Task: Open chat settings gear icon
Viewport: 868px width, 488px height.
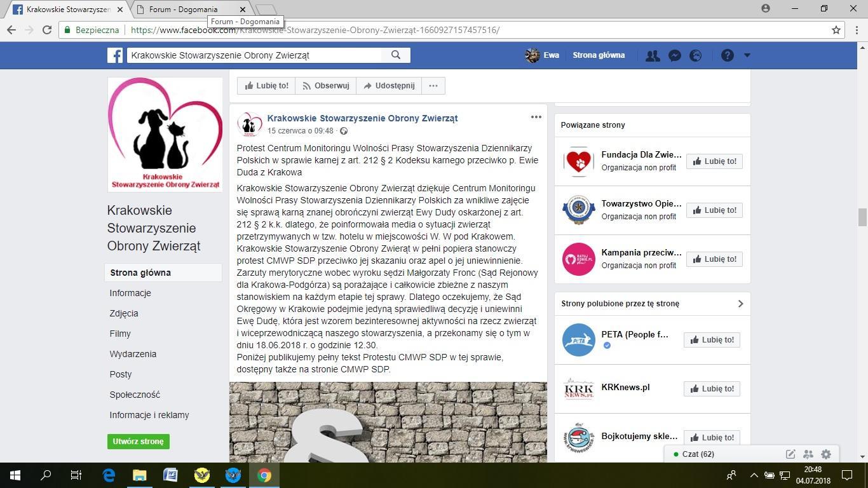Action: 826,454
